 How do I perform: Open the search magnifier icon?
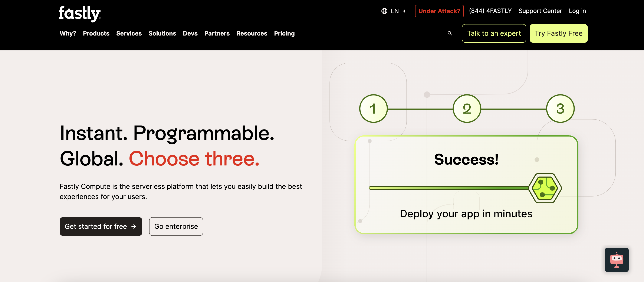(x=450, y=33)
